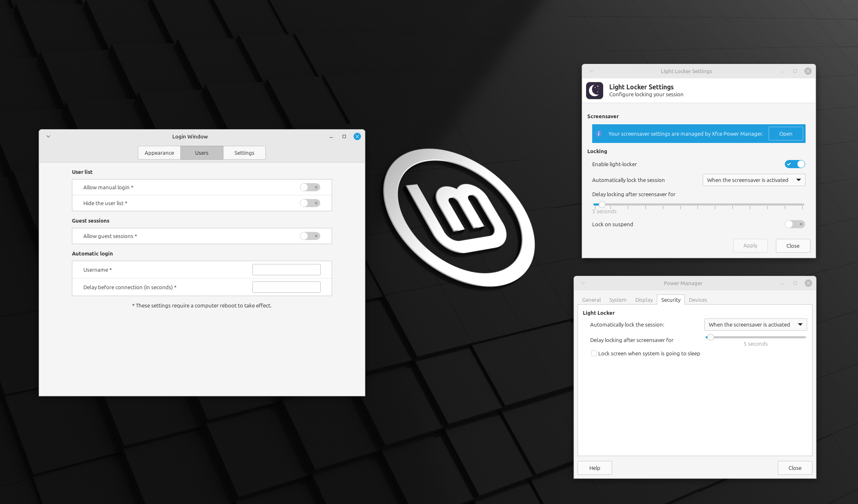This screenshot has width=858, height=504.
Task: Open the Display tab in Power Manager
Action: pyautogui.click(x=644, y=300)
